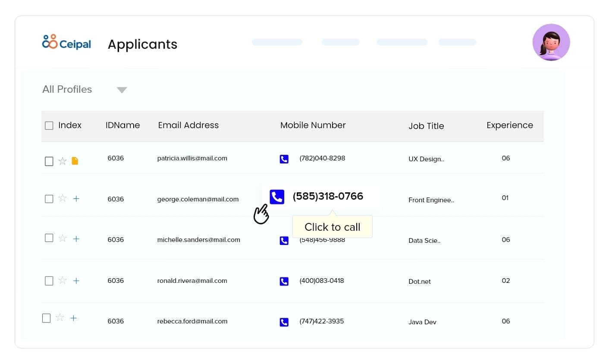This screenshot has width=609, height=364.
Task: Click the Job Title column header
Action: click(x=426, y=126)
